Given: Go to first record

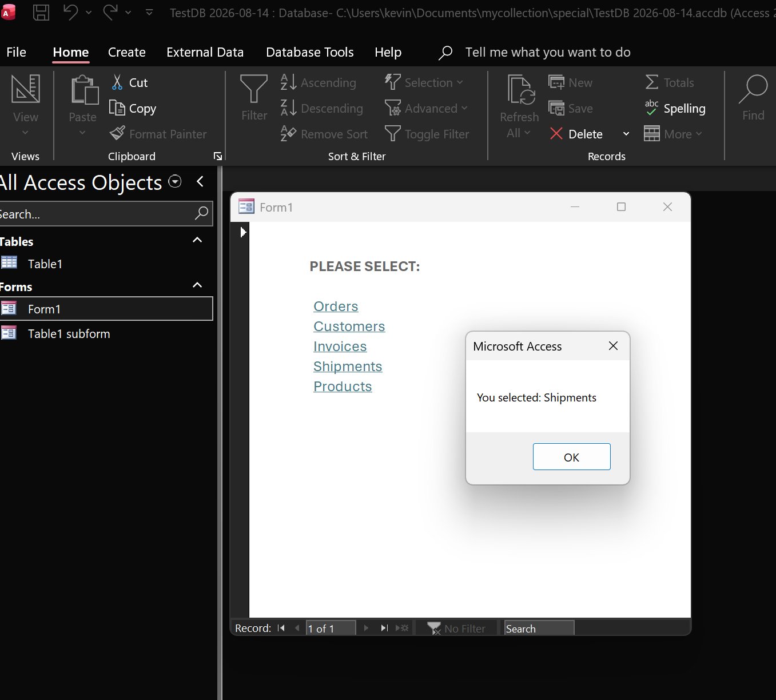Looking at the screenshot, I should point(281,628).
